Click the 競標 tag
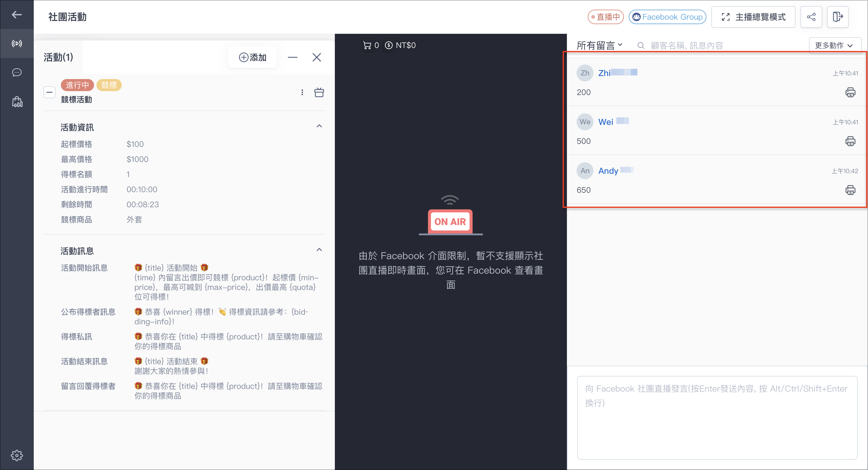This screenshot has height=470, width=868. click(109, 85)
